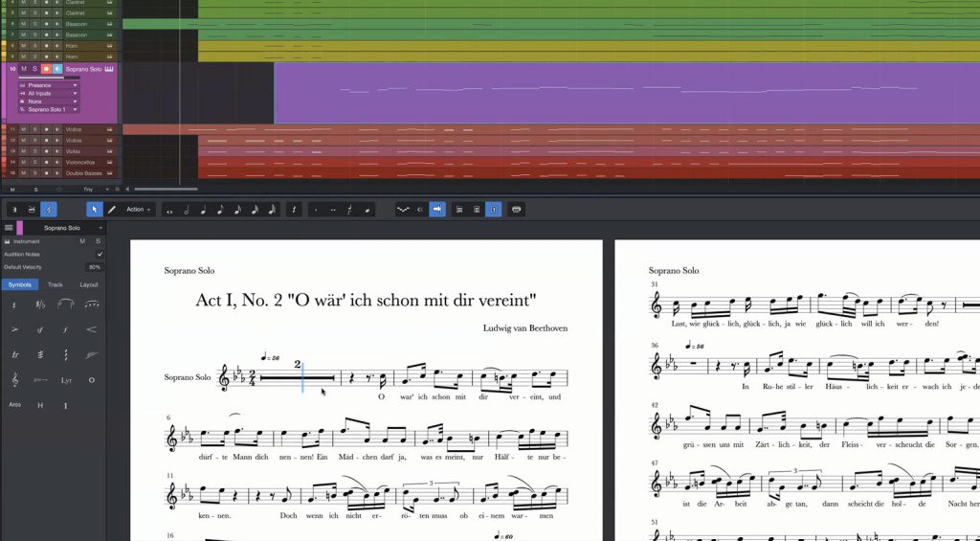Open the Presence instrument dropdown
Viewport: 980px width, 541px height.
[x=48, y=85]
